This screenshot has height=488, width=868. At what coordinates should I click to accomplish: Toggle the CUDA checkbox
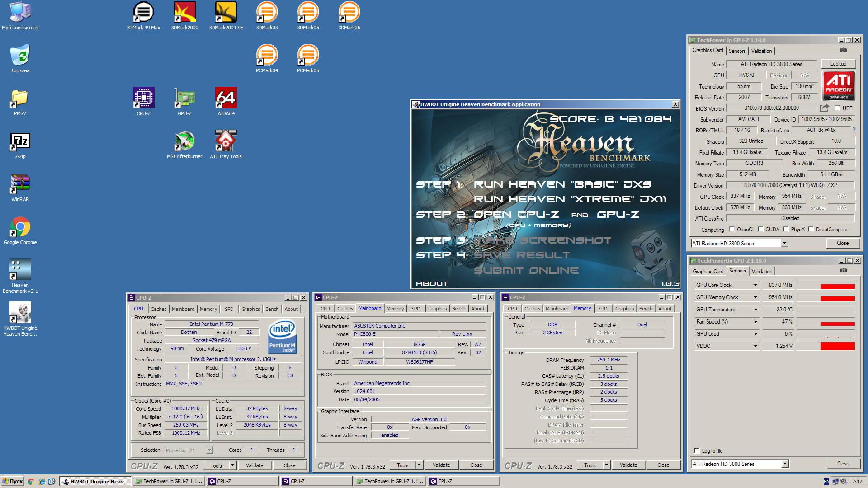(x=760, y=230)
